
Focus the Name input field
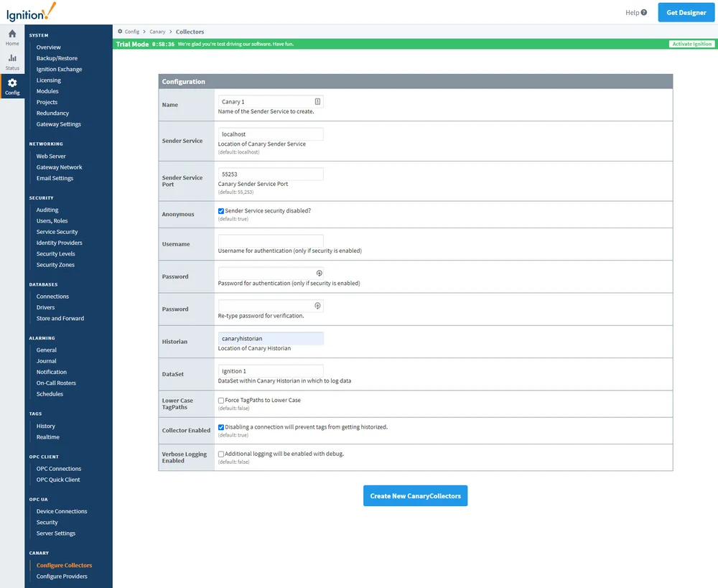[271, 102]
